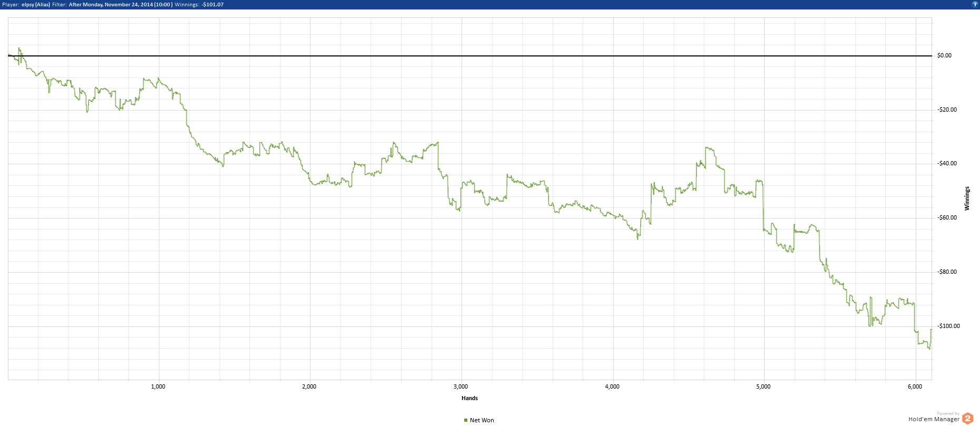Select the "6,000" hands axis label

[915, 386]
